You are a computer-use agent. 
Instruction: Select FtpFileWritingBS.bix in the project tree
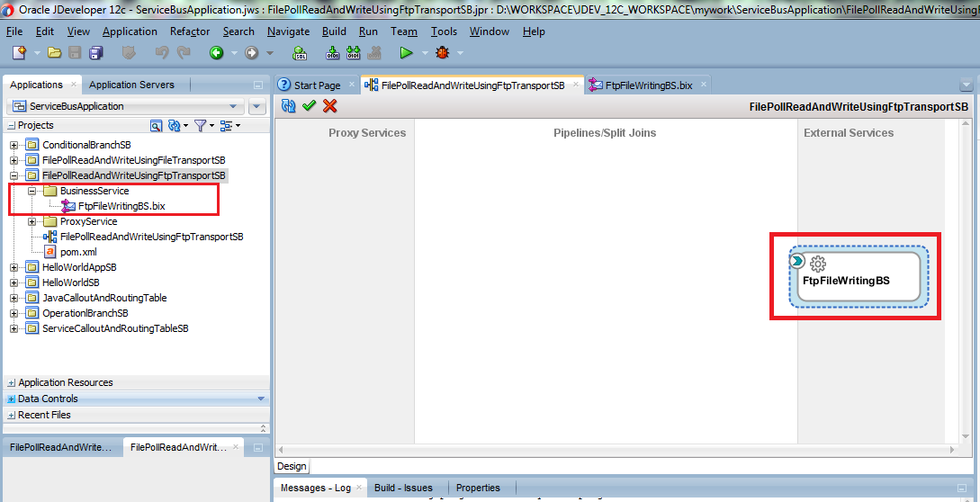[x=121, y=206]
